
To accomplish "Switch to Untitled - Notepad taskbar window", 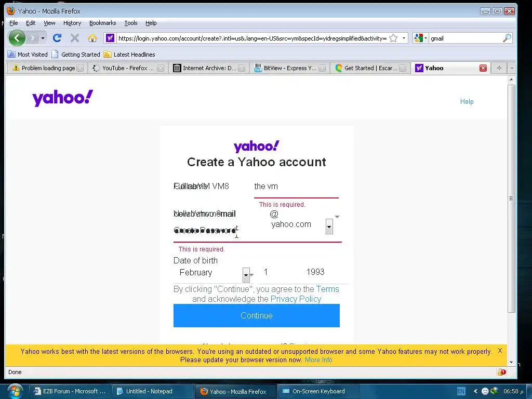I will [153, 391].
